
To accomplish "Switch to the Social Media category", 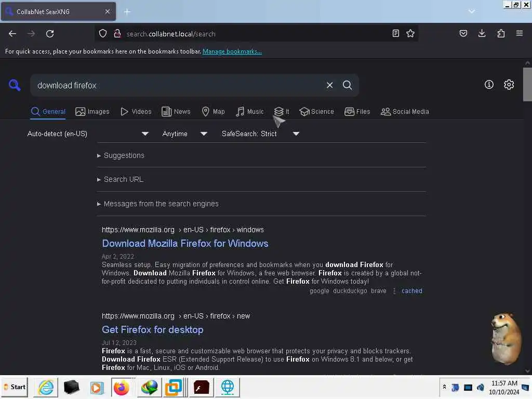I will [x=405, y=112].
